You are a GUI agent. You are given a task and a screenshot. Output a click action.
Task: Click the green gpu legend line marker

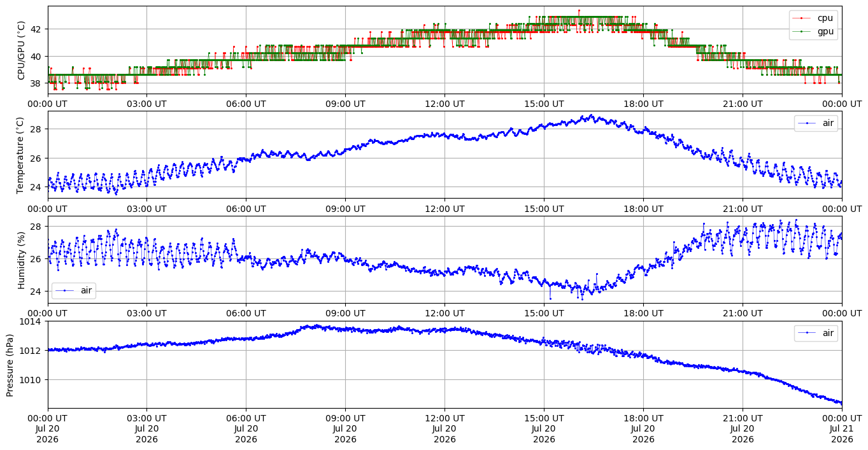(x=802, y=31)
